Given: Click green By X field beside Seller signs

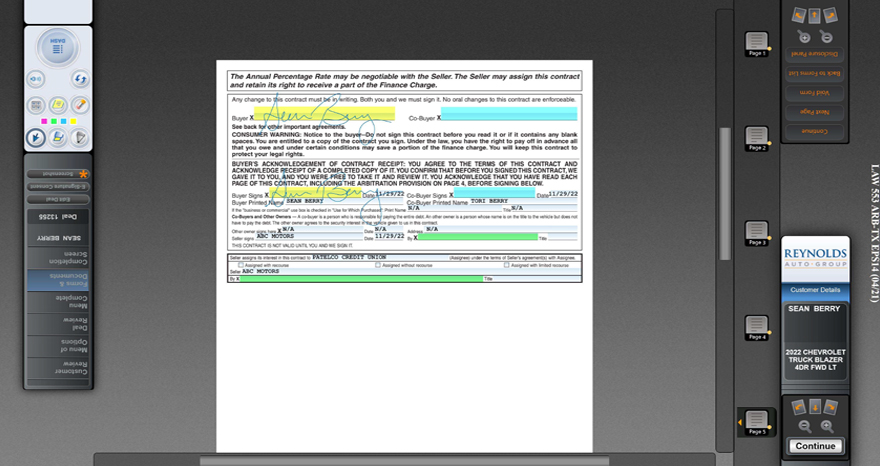Looking at the screenshot, I should (x=478, y=237).
